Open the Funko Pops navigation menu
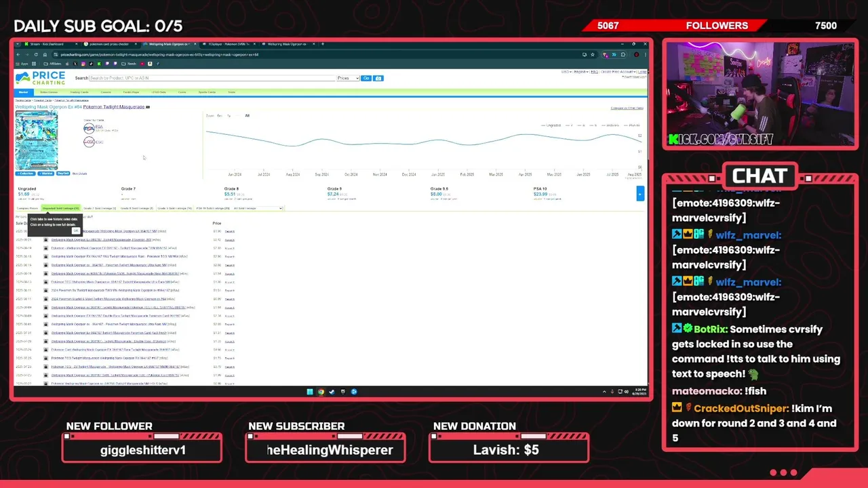Image resolution: width=868 pixels, height=488 pixels. coord(131,92)
